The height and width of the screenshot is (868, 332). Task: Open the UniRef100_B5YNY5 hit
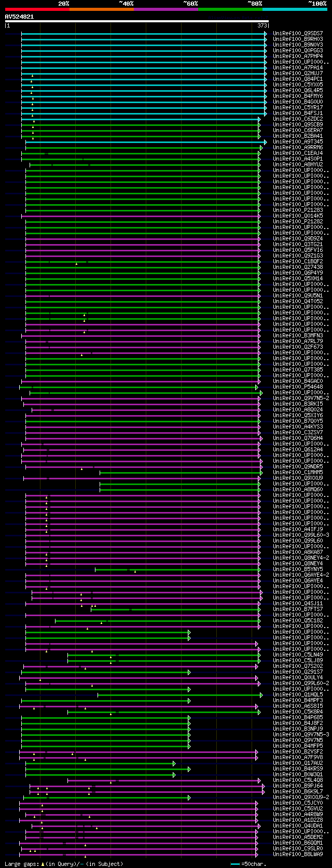click(x=298, y=570)
